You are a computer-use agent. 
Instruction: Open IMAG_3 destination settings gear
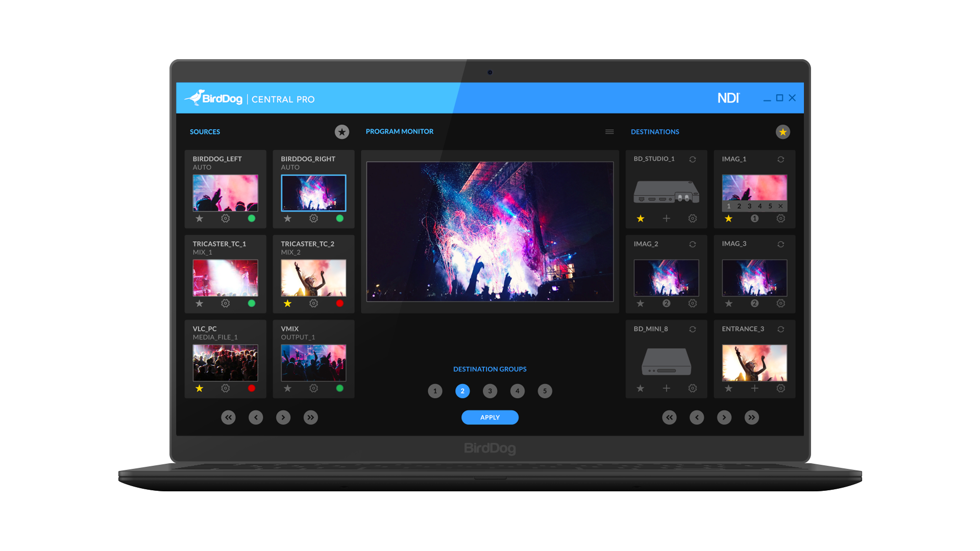tap(781, 304)
